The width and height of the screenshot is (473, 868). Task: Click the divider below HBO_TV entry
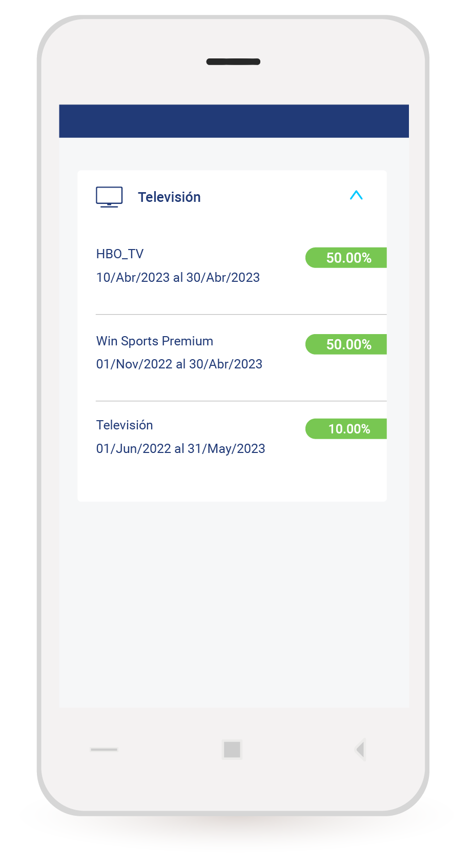click(241, 315)
